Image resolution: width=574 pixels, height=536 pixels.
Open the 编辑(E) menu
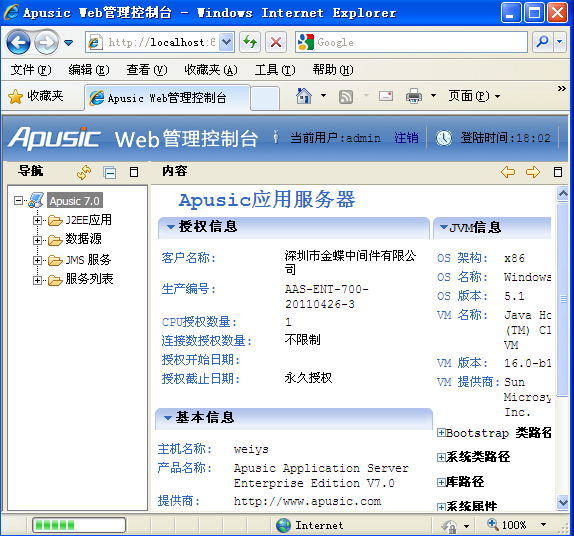pos(89,70)
